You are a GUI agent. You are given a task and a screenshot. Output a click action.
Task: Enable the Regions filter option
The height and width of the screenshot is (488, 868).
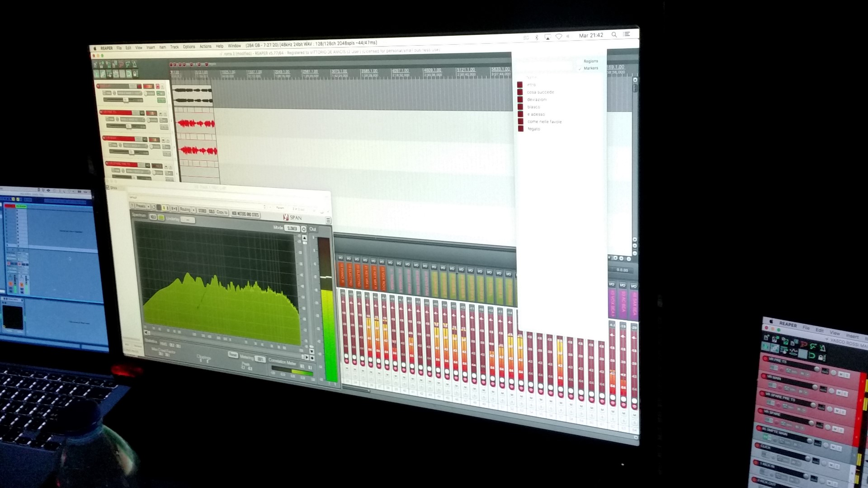[x=590, y=61]
